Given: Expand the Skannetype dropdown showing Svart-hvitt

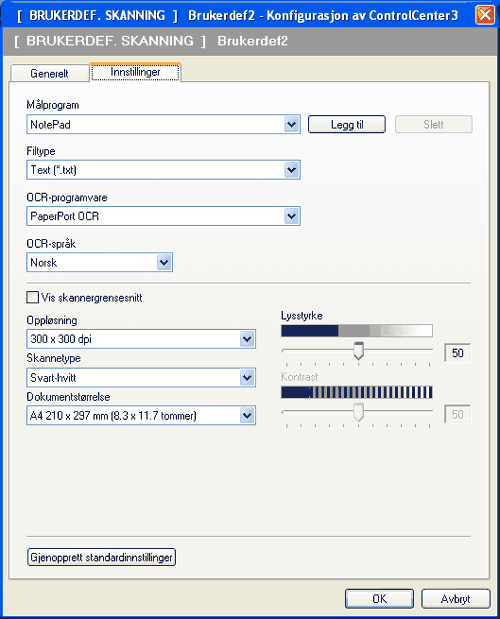Looking at the screenshot, I should pyautogui.click(x=141, y=378).
